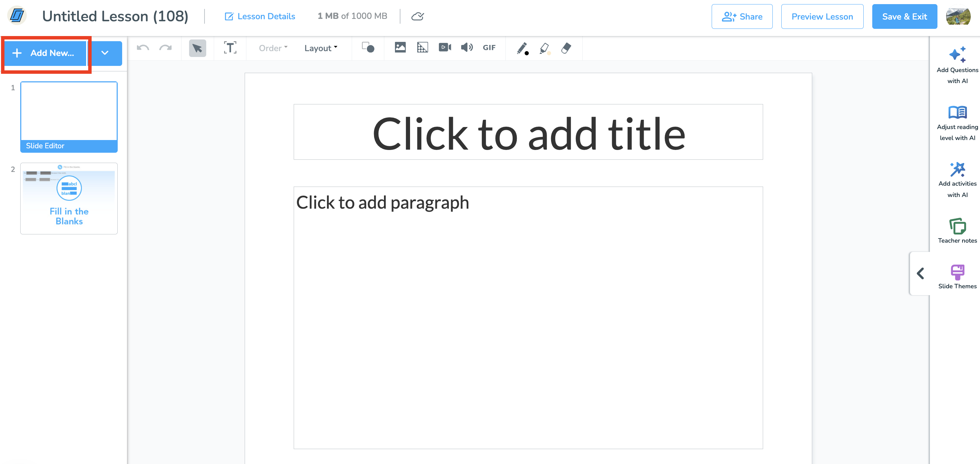Click the Add New button

click(x=45, y=53)
